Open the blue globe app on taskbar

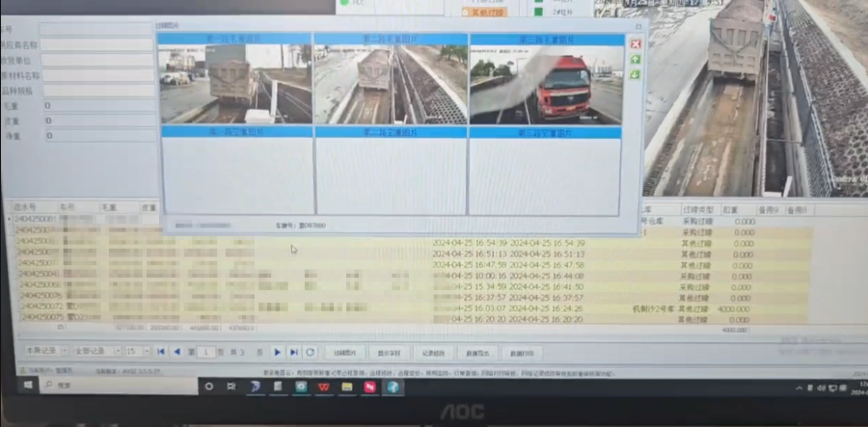(x=393, y=387)
